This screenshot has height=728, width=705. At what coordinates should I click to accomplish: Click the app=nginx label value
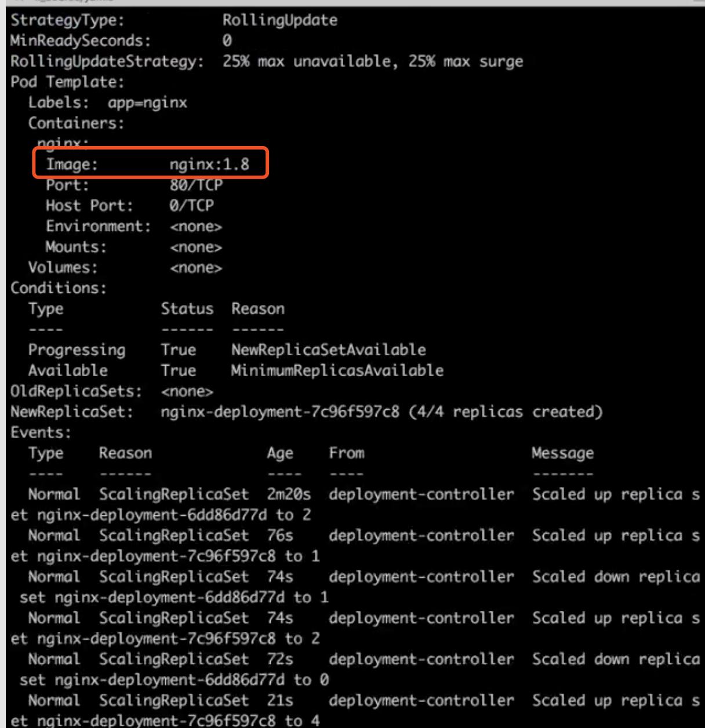(147, 103)
